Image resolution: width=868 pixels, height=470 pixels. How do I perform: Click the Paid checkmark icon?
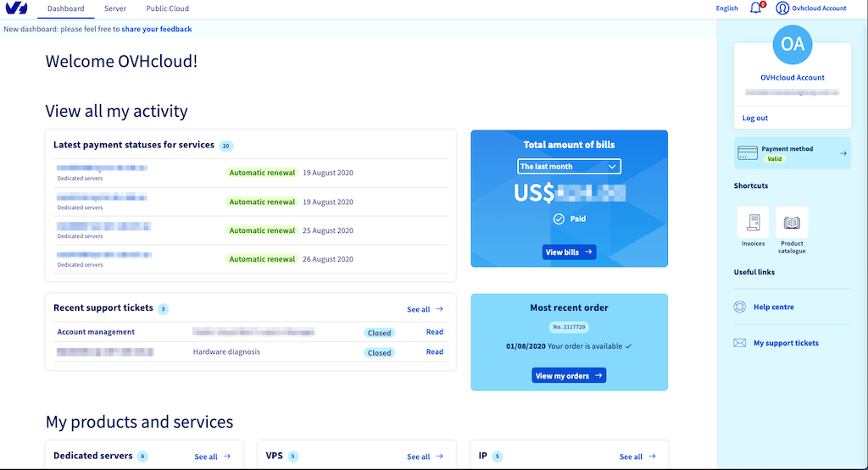coord(559,219)
